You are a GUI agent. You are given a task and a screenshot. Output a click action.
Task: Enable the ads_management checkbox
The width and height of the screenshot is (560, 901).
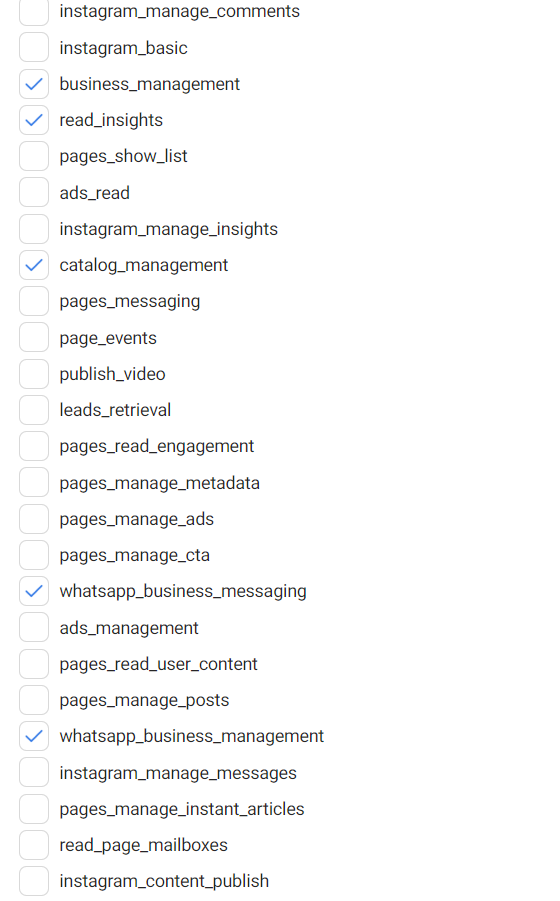pyautogui.click(x=34, y=627)
